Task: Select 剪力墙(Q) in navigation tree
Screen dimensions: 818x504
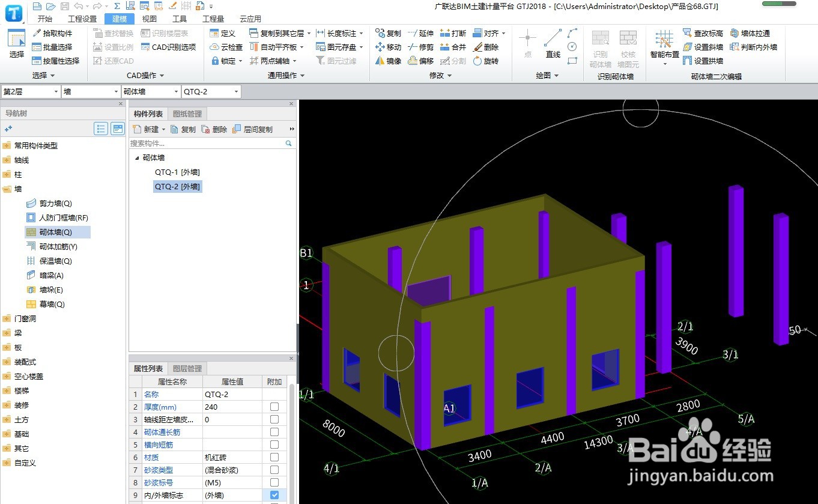Action: point(55,204)
